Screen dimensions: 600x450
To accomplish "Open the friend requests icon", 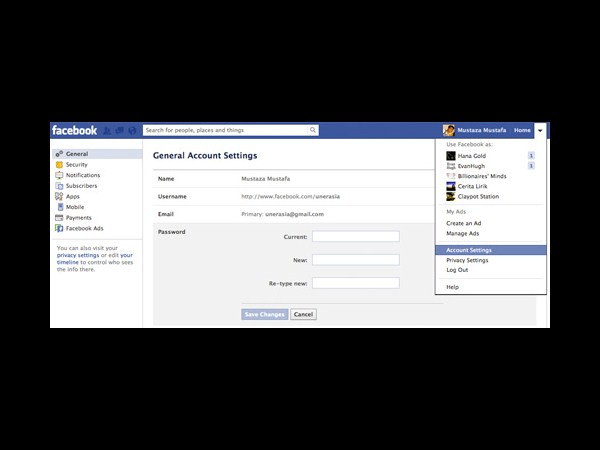I will pyautogui.click(x=107, y=130).
